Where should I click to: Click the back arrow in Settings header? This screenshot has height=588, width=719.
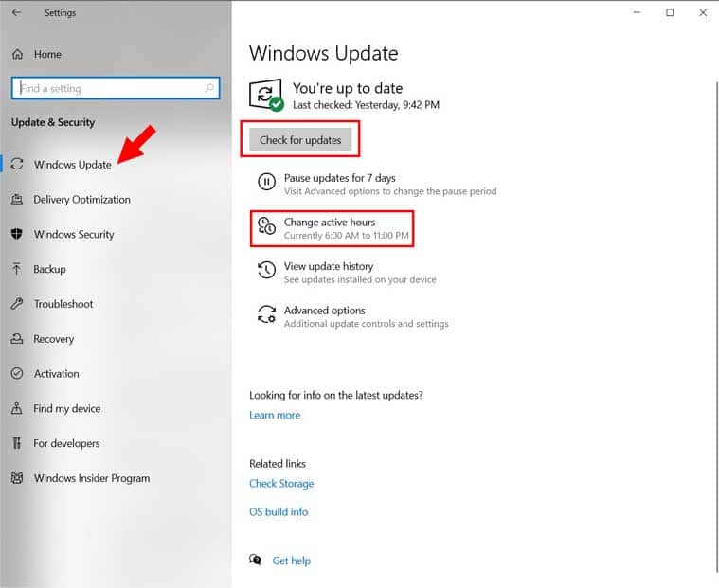coord(17,12)
